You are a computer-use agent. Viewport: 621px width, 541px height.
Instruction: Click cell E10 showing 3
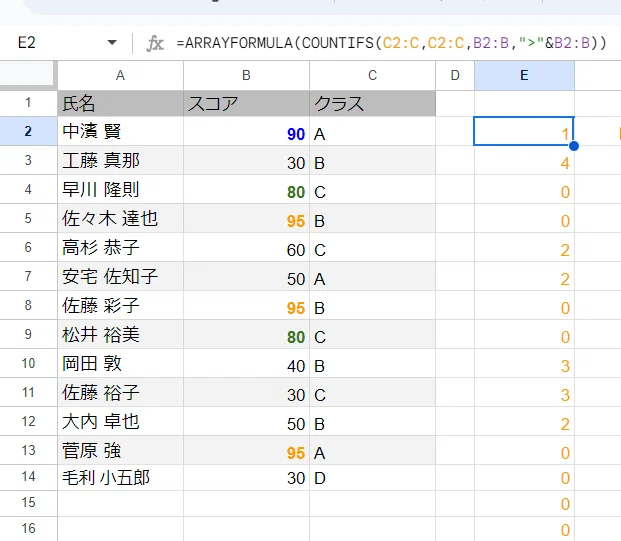(524, 363)
